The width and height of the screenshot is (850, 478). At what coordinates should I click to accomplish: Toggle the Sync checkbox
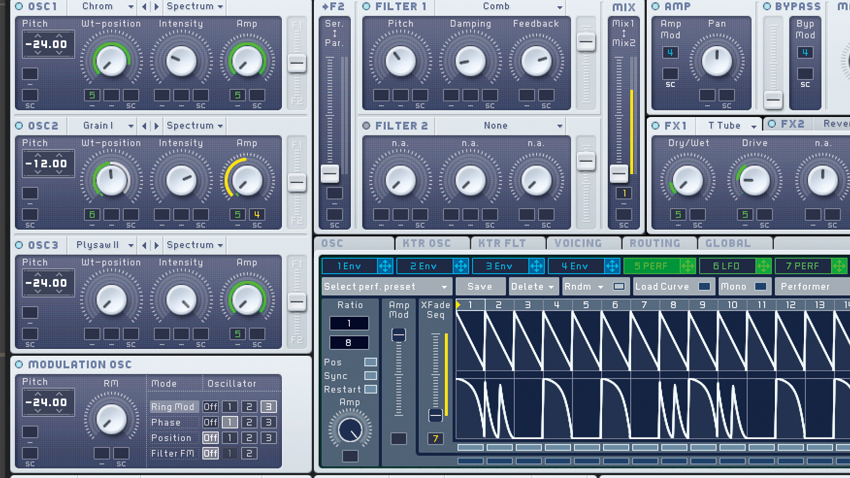[x=371, y=376]
